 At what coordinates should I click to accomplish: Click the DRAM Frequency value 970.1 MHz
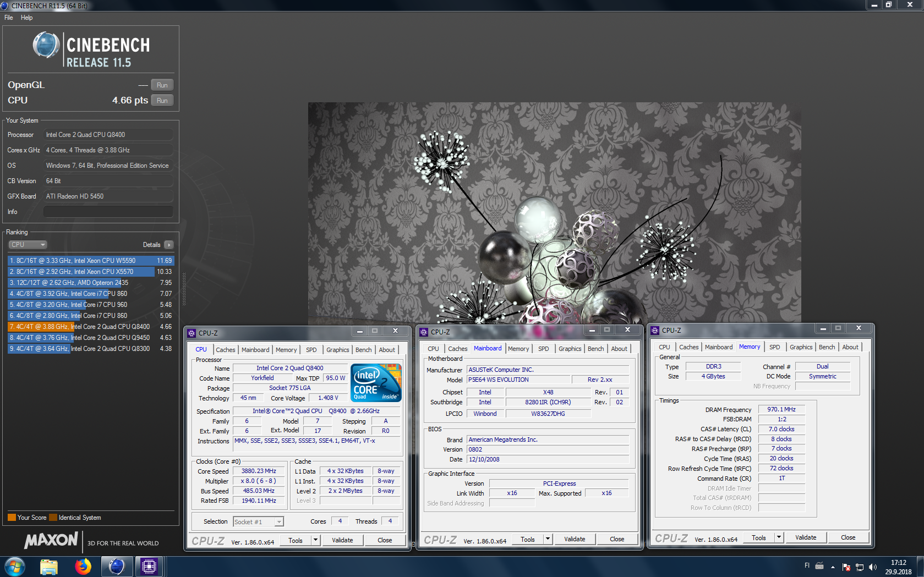(781, 409)
